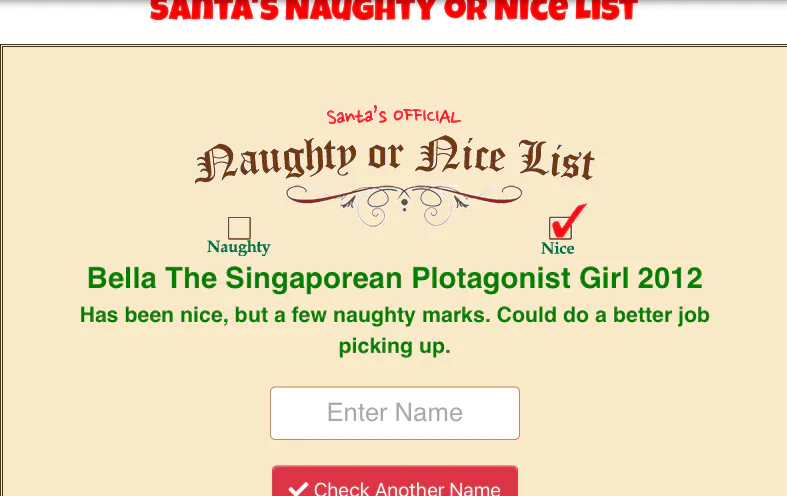Click the 'Has been nice' verdict message
The width and height of the screenshot is (787, 496).
pos(395,330)
